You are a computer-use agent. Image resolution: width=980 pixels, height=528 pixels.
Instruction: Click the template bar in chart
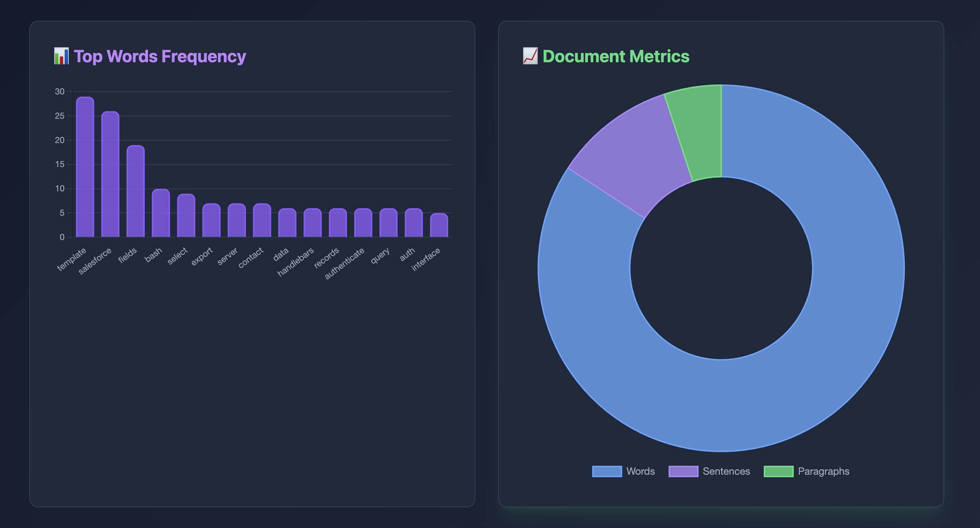85,167
